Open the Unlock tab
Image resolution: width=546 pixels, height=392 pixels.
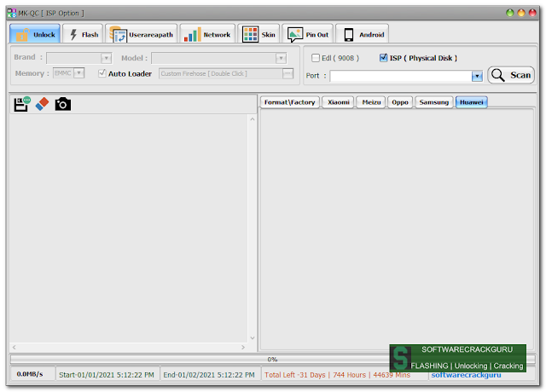pos(35,34)
